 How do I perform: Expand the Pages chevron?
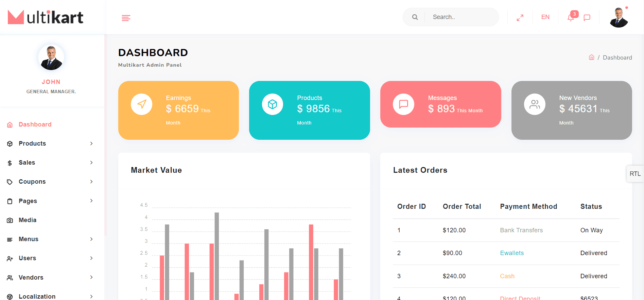click(91, 201)
